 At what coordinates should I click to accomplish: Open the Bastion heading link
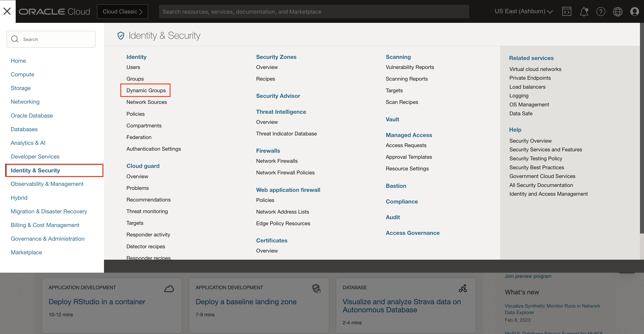396,186
